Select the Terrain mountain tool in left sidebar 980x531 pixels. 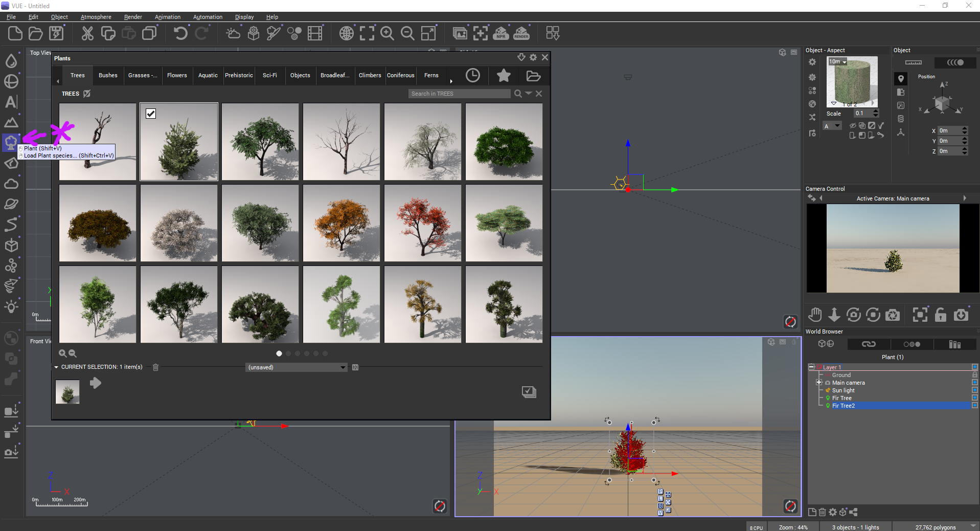[x=11, y=122]
